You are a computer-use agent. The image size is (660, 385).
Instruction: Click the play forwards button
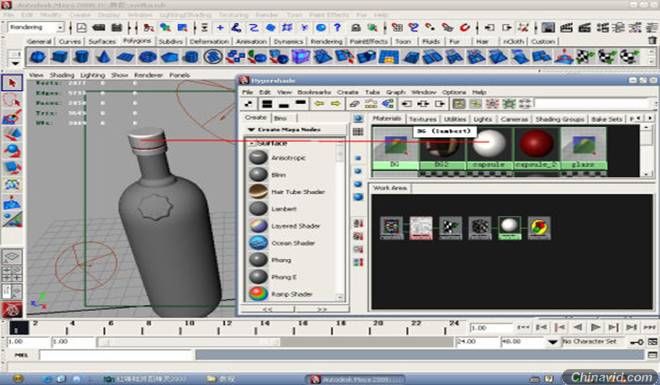click(596, 327)
